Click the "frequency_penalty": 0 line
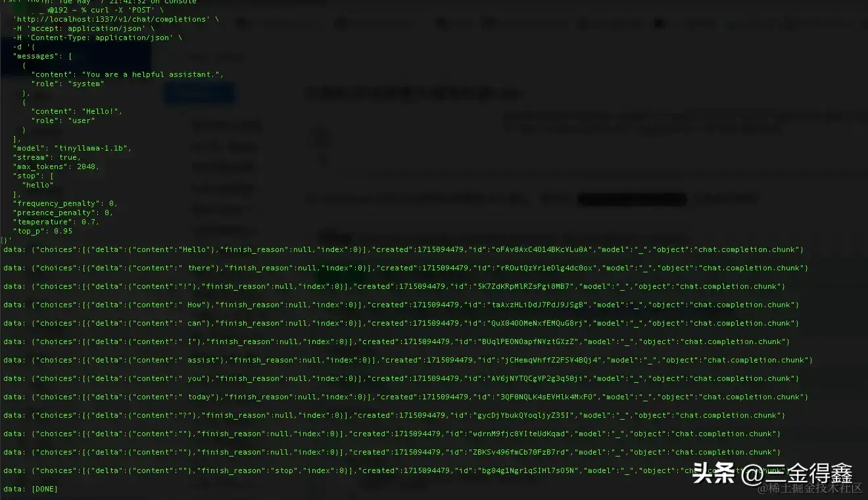Image resolution: width=868 pixels, height=500 pixels. (x=65, y=204)
